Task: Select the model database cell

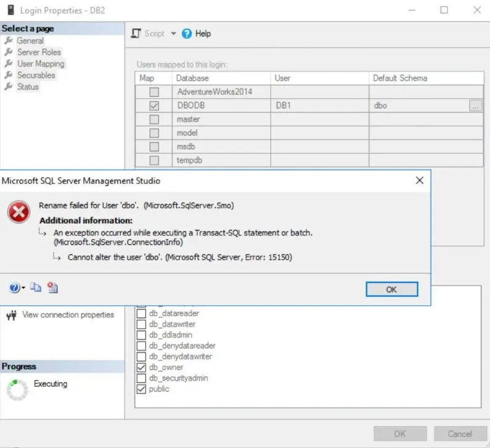Action: point(221,133)
